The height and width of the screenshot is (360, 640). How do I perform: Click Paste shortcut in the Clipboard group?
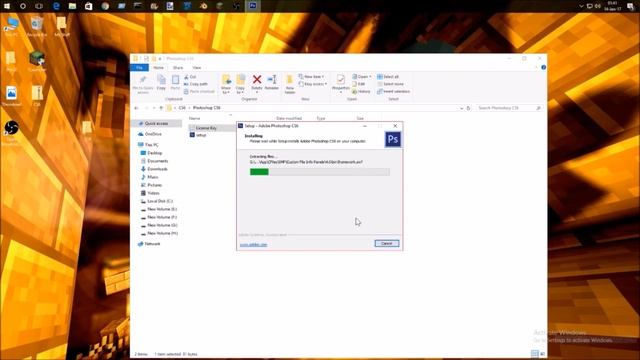tap(199, 91)
